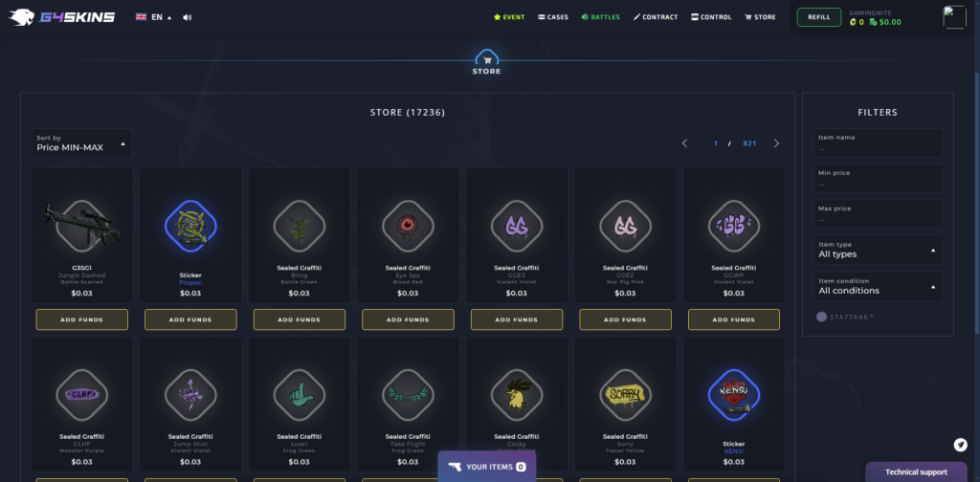Add funds under Bling graffiti
980x482 pixels.
(x=300, y=319)
